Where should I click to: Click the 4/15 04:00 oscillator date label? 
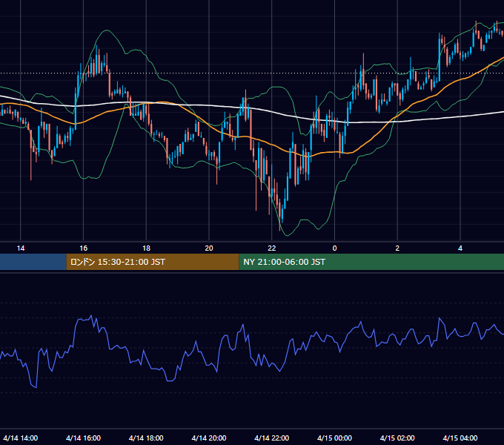pos(460,438)
